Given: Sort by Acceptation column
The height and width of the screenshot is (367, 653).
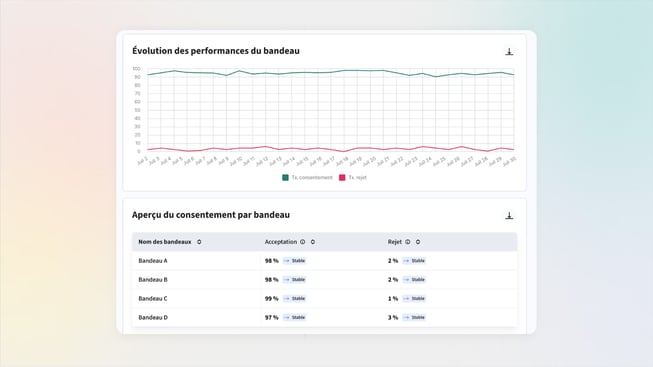Looking at the screenshot, I should pyautogui.click(x=313, y=242).
